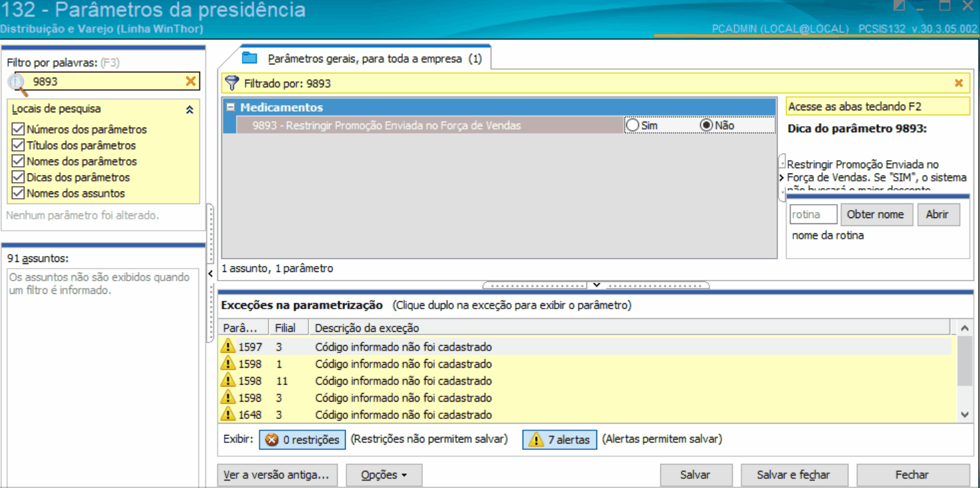Click the exceptions list scroll down arrow
Viewport: 980px width, 488px height.
pos(965,414)
